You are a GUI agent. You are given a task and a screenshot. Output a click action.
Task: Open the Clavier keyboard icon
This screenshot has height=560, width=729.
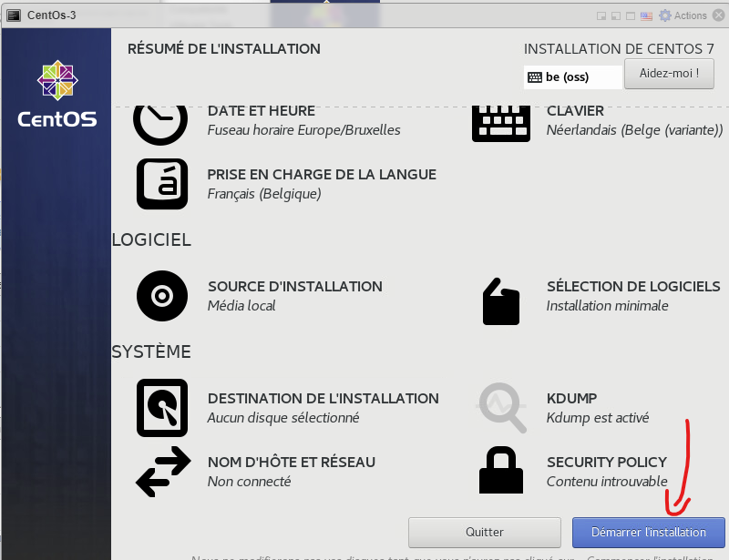click(500, 124)
